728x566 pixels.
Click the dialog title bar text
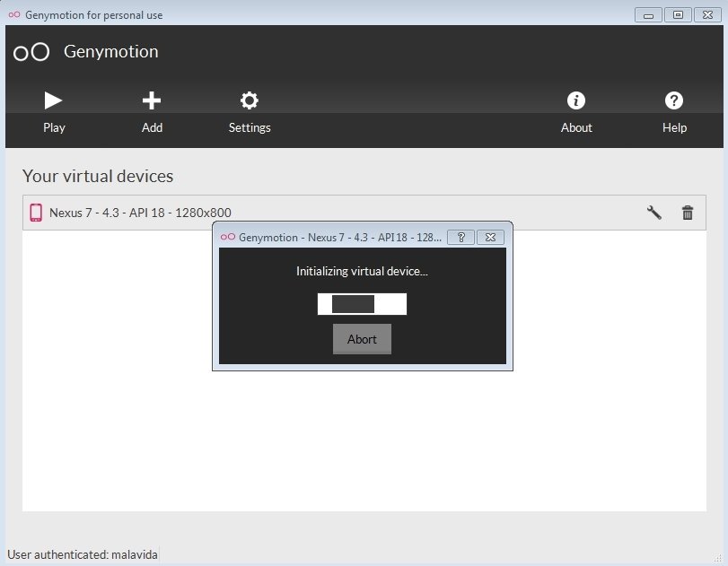tap(340, 238)
